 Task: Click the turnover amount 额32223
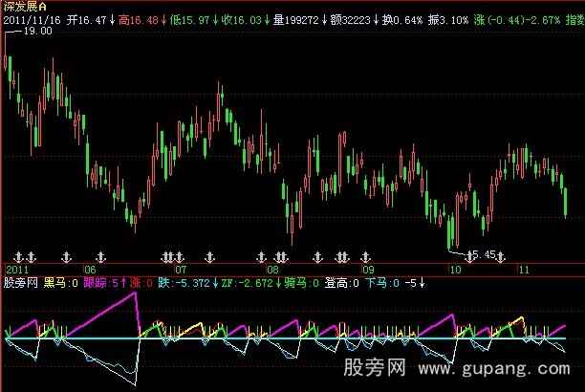350,20
